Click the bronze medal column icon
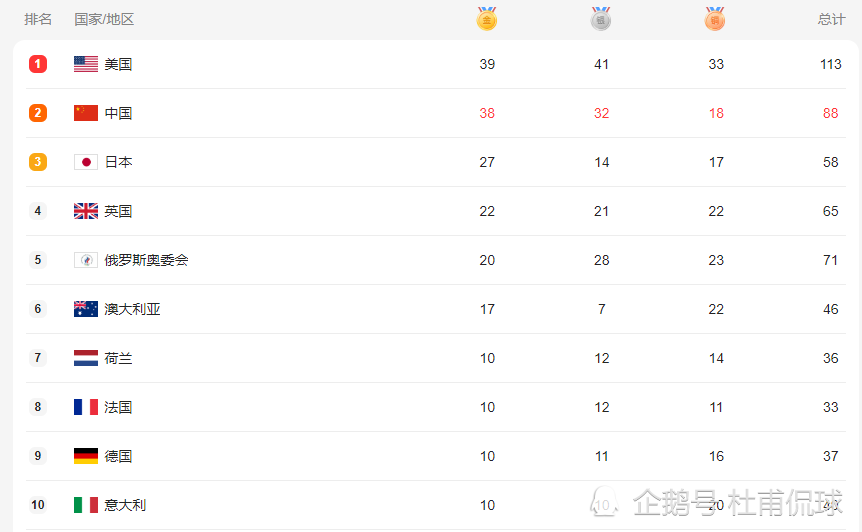 tap(715, 19)
